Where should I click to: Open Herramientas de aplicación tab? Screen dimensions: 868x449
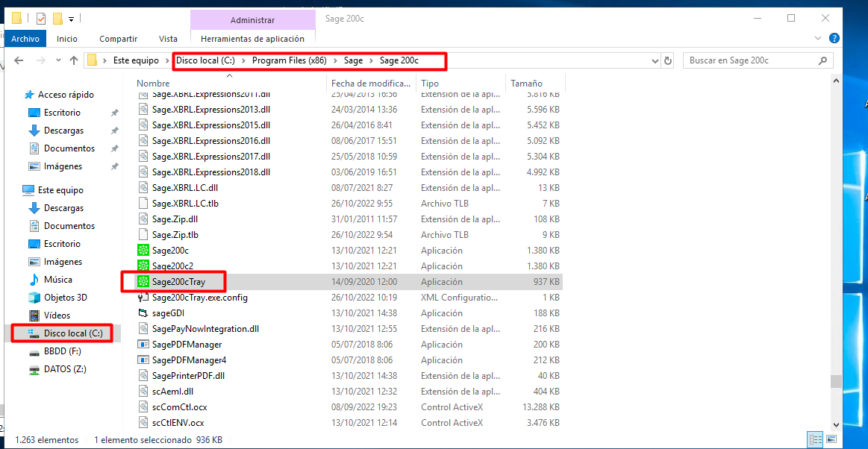tap(252, 39)
